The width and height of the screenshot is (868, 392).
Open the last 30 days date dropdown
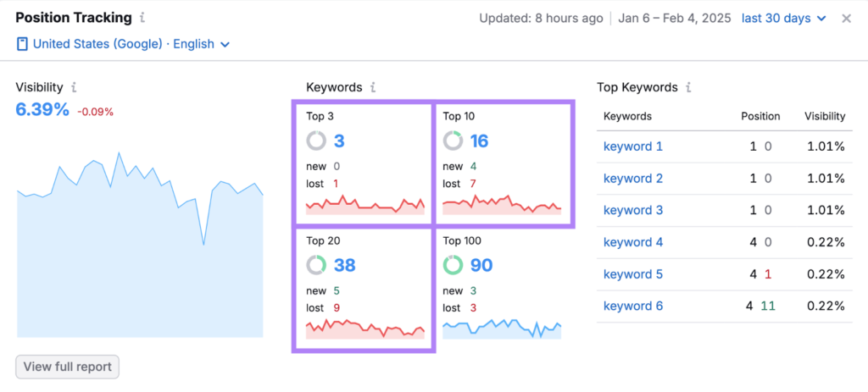[783, 18]
